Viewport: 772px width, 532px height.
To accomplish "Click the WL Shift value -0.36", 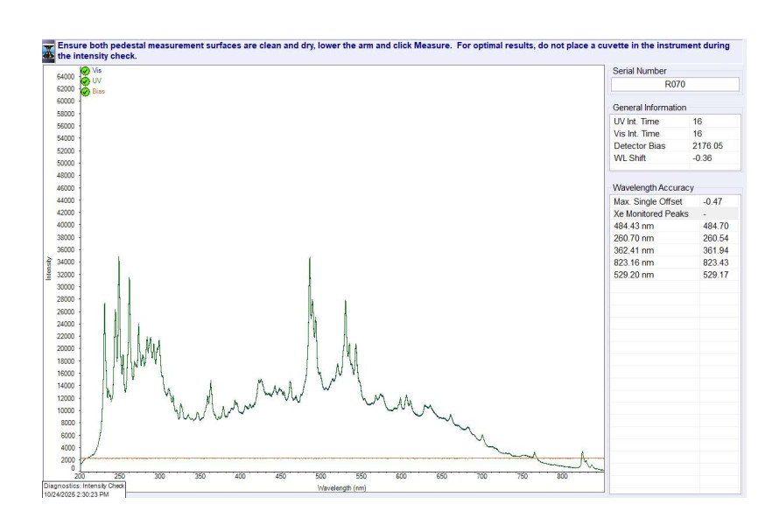I will click(x=703, y=158).
